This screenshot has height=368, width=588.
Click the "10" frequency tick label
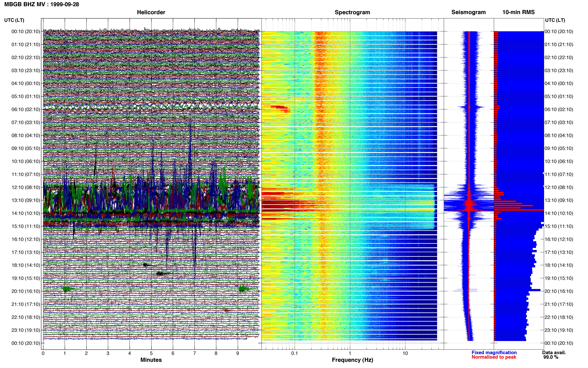(x=405, y=353)
